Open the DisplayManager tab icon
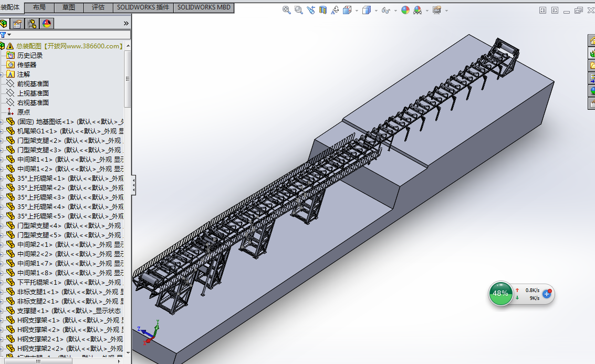The width and height of the screenshot is (595, 364). coord(47,24)
